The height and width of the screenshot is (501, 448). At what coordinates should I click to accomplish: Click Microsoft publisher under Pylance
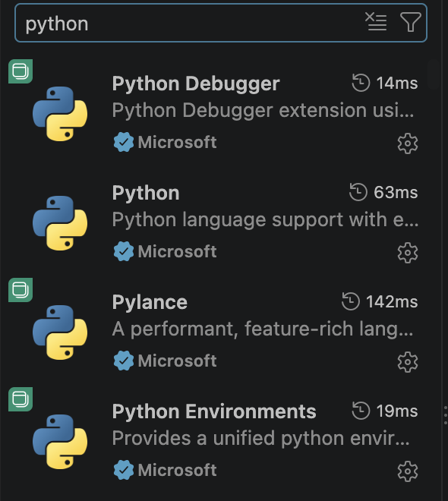[x=178, y=361]
